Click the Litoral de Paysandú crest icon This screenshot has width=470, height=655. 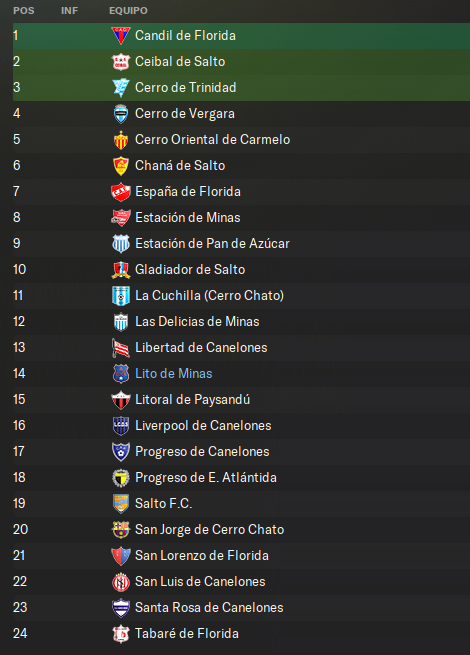click(121, 400)
